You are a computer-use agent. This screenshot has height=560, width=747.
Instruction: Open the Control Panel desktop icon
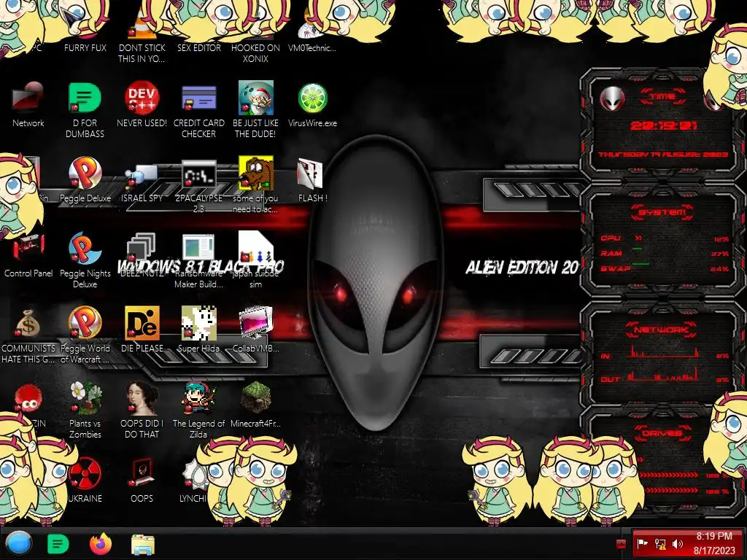[28, 256]
